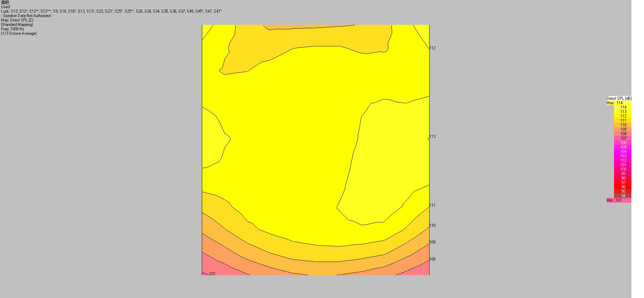
Task: Click the 112 contour label on map edge
Action: tap(432, 48)
